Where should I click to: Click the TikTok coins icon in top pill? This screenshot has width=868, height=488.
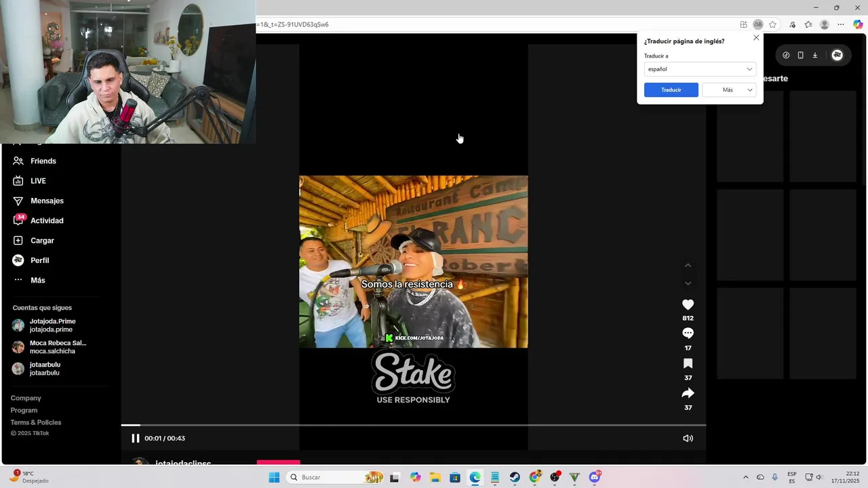[786, 56]
